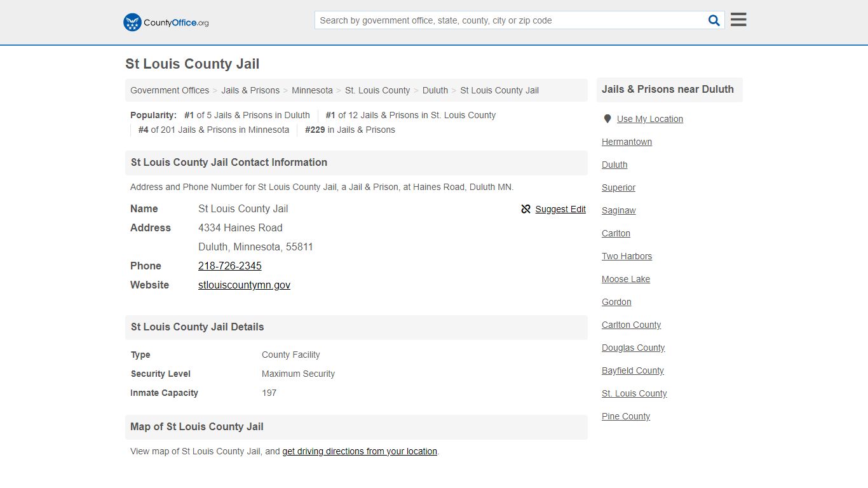Click the Suggest Edit pencil icon
This screenshot has width=868, height=488.
[526, 209]
